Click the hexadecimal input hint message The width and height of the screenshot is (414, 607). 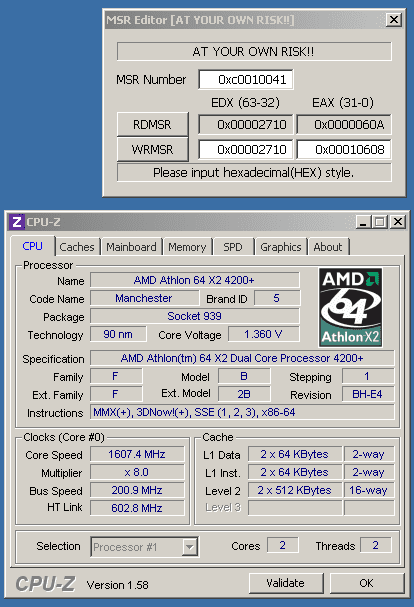click(x=254, y=172)
